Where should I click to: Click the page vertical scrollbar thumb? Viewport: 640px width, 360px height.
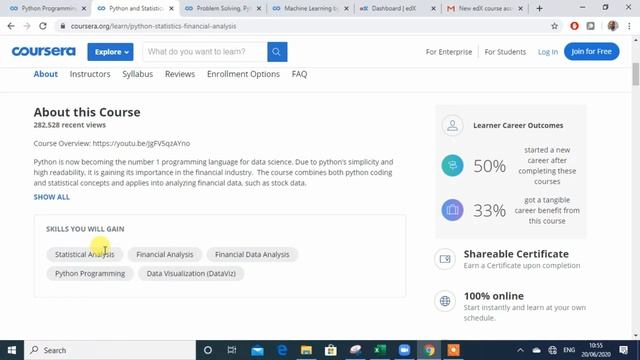(x=636, y=74)
